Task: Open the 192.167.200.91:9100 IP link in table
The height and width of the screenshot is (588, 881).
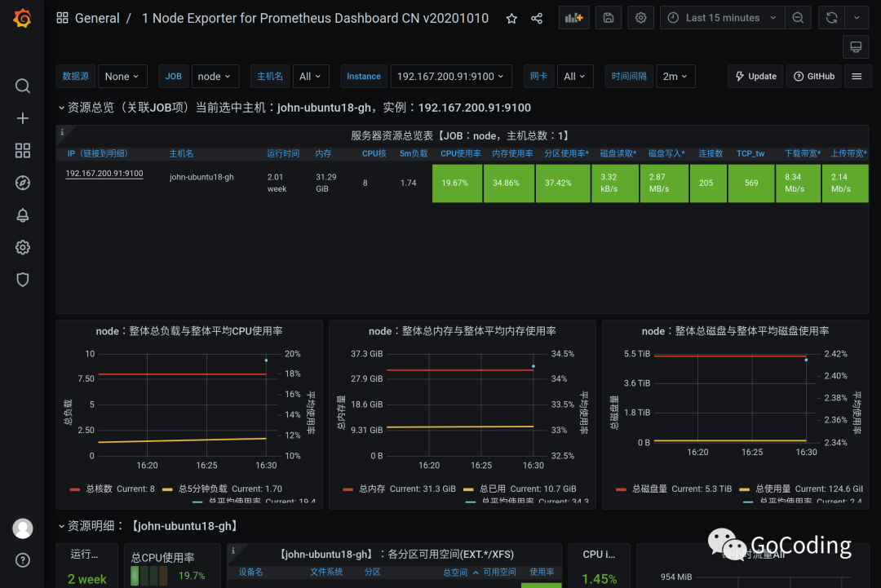Action: click(x=104, y=174)
